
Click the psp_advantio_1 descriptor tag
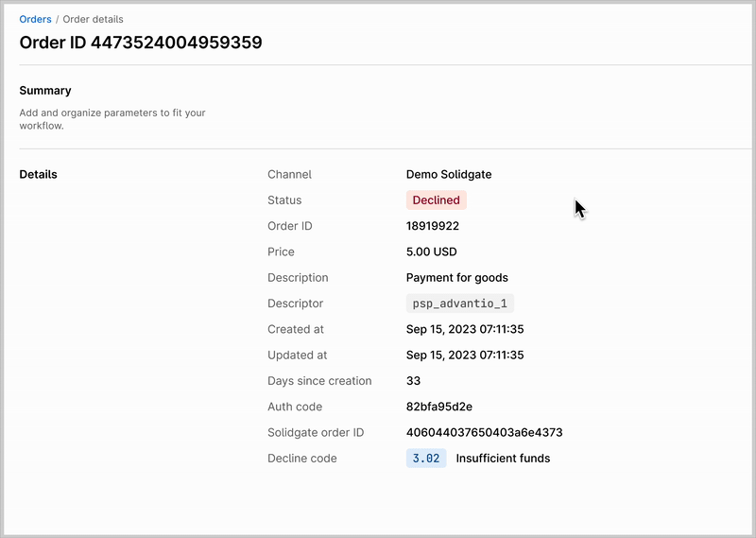click(x=460, y=304)
